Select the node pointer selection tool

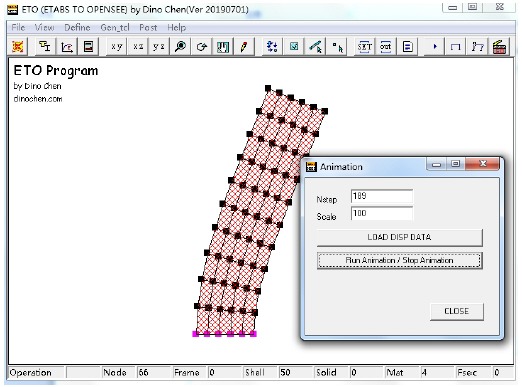click(337, 47)
